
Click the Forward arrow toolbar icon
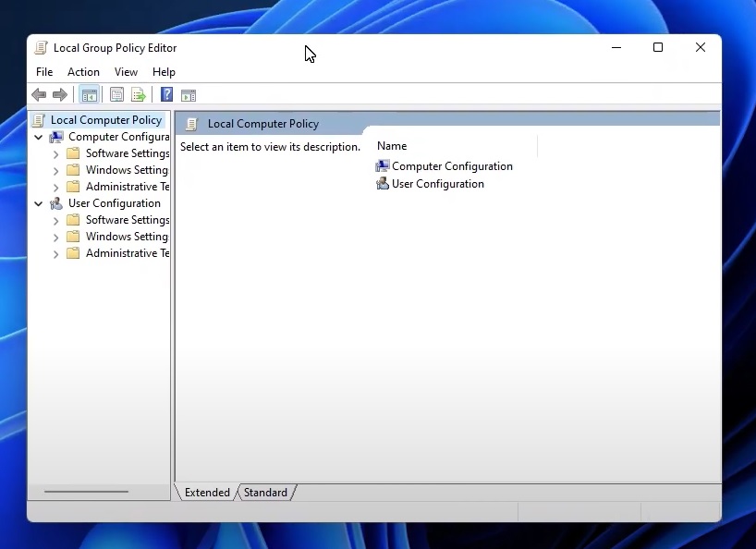click(x=60, y=94)
